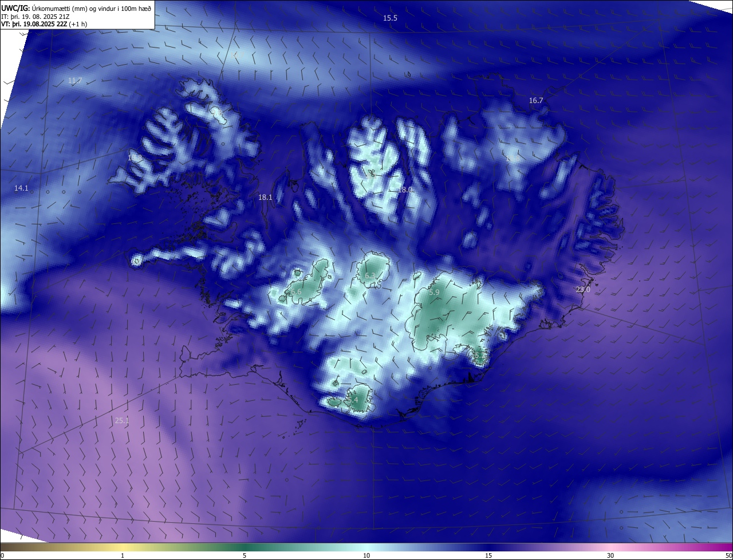Click the color scale tick labeled 15
This screenshot has height=560, width=733.
(x=488, y=555)
